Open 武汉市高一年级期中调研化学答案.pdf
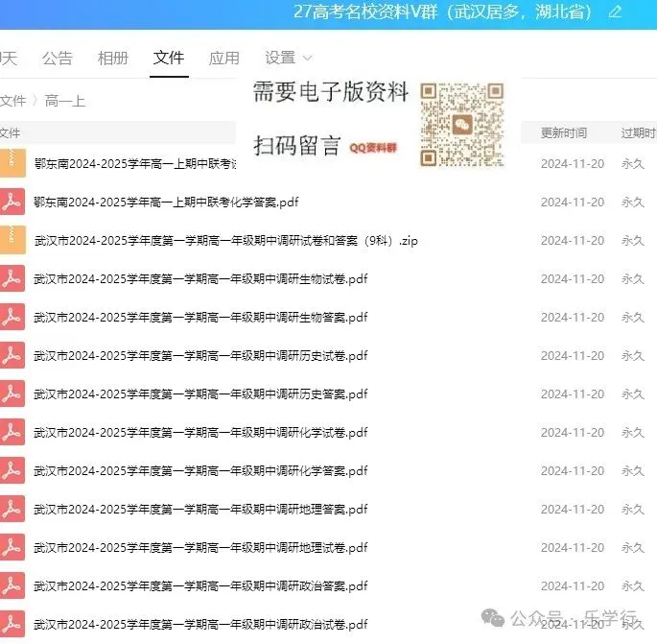Image resolution: width=657 pixels, height=644 pixels. pyautogui.click(x=200, y=471)
